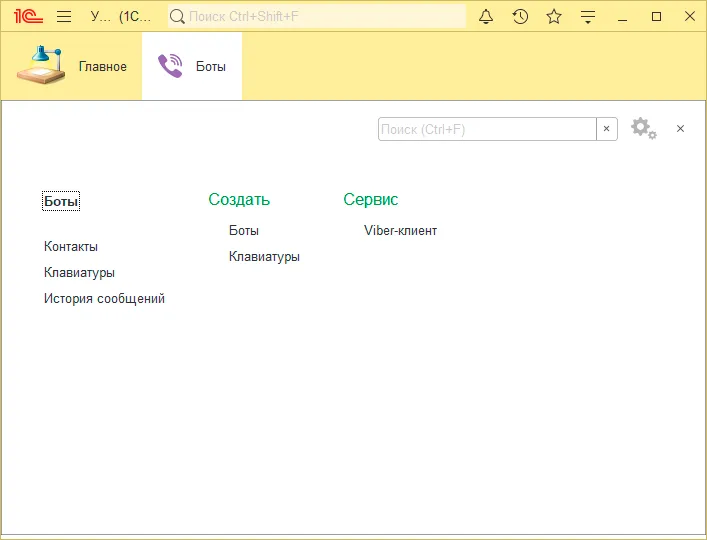Screen dimensions: 707x540
Task: Click the global search Ctrl+Shift+F field
Action: pyautogui.click(x=320, y=16)
